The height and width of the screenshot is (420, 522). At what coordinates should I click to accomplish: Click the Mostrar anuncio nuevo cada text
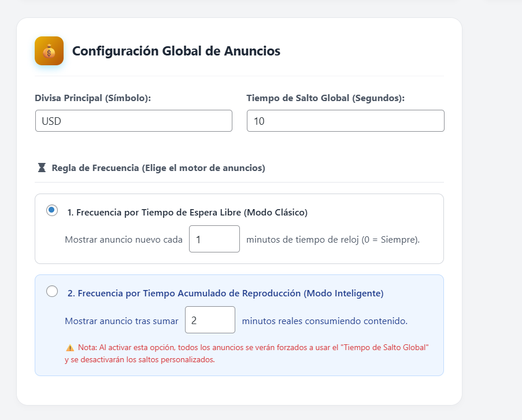(x=124, y=239)
